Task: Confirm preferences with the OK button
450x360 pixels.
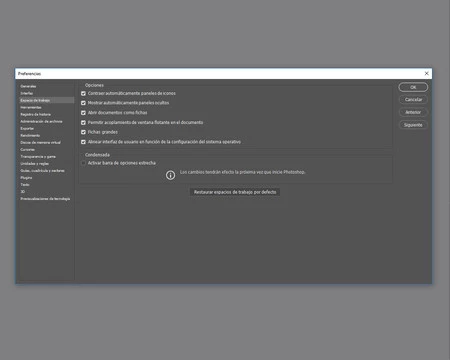Action: coord(413,87)
